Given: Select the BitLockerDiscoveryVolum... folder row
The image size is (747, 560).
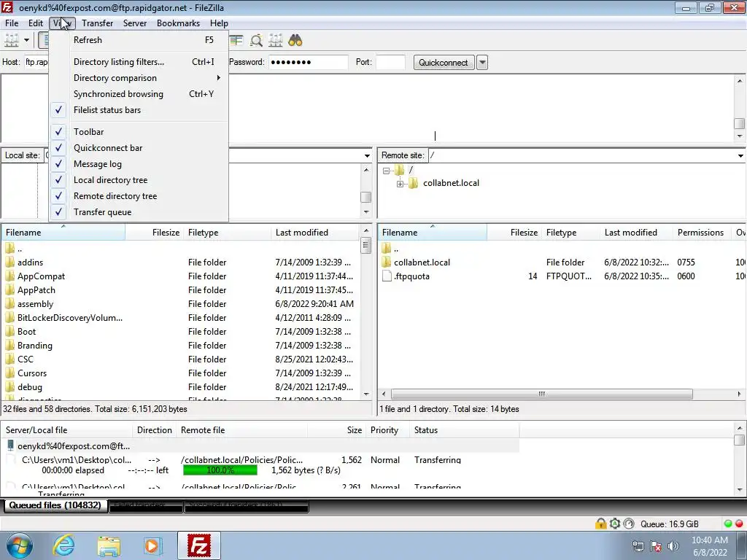Looking at the screenshot, I should click(181, 318).
